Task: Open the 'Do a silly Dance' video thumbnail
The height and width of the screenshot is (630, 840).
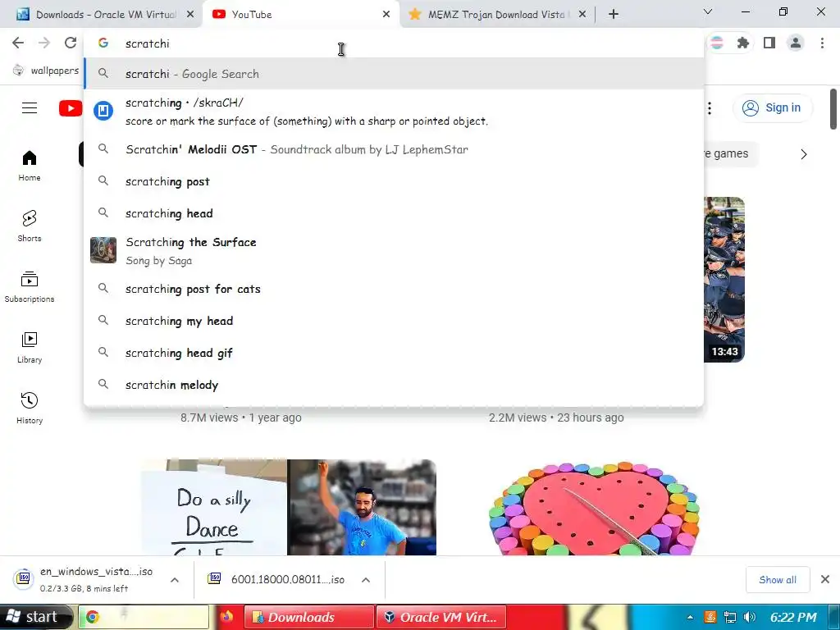Action: (289, 507)
